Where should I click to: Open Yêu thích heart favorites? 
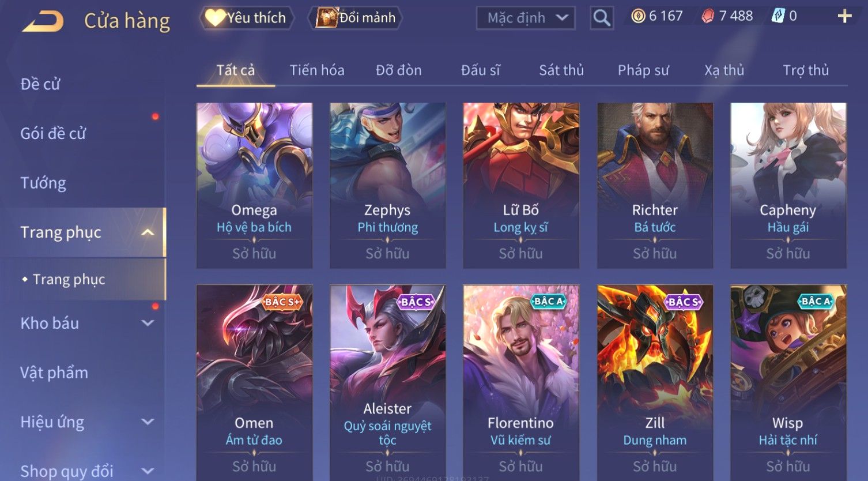(x=246, y=18)
